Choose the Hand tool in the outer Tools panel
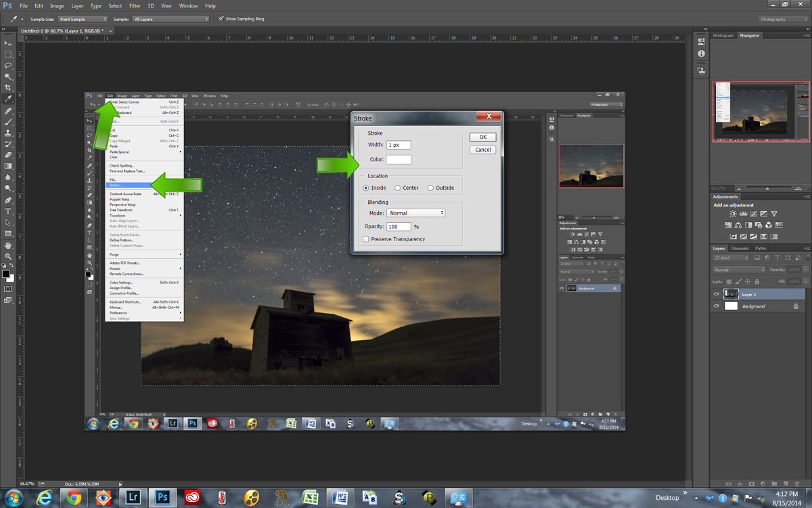812x508 pixels. pos(9,245)
